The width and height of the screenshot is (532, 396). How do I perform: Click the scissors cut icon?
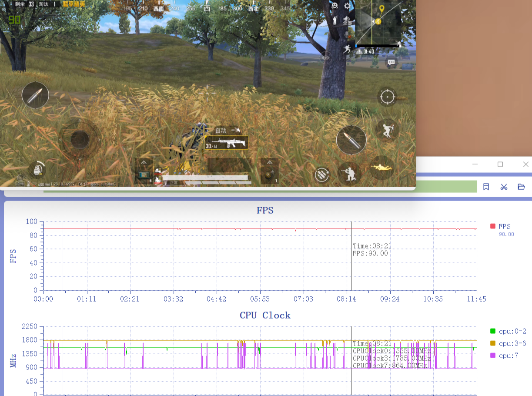[504, 187]
